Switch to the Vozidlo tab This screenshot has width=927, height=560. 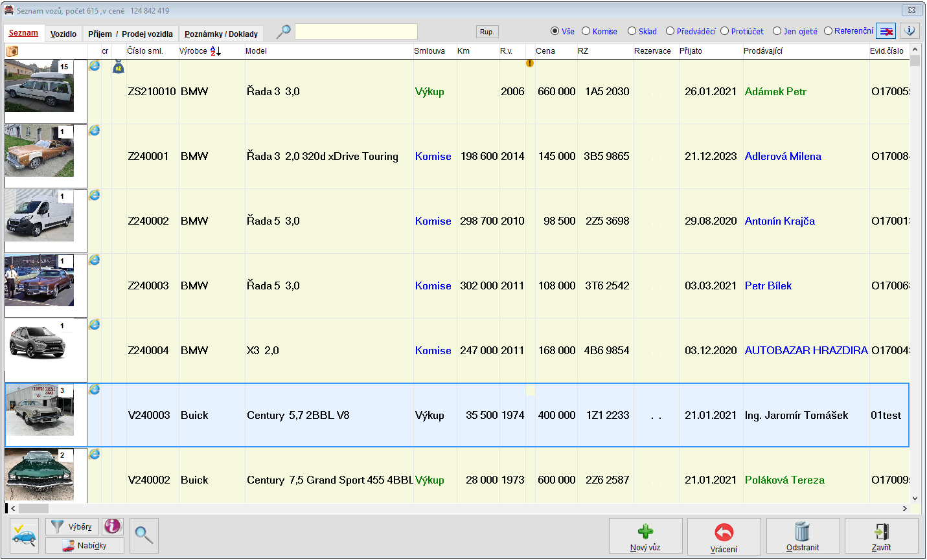(x=63, y=34)
